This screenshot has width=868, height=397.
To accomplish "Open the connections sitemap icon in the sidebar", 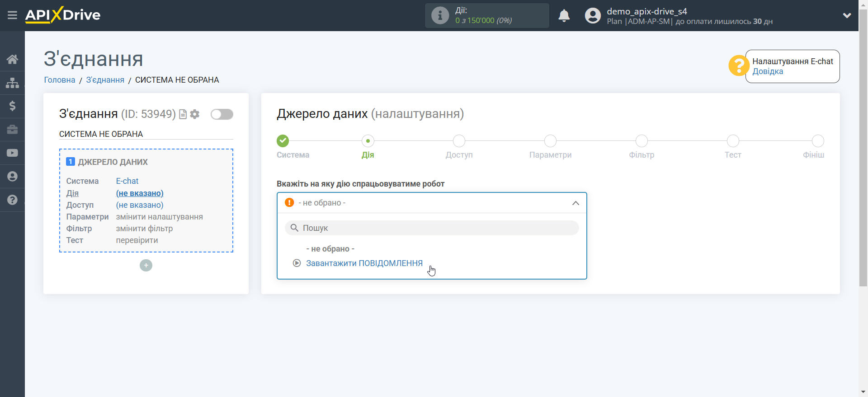I will [12, 83].
